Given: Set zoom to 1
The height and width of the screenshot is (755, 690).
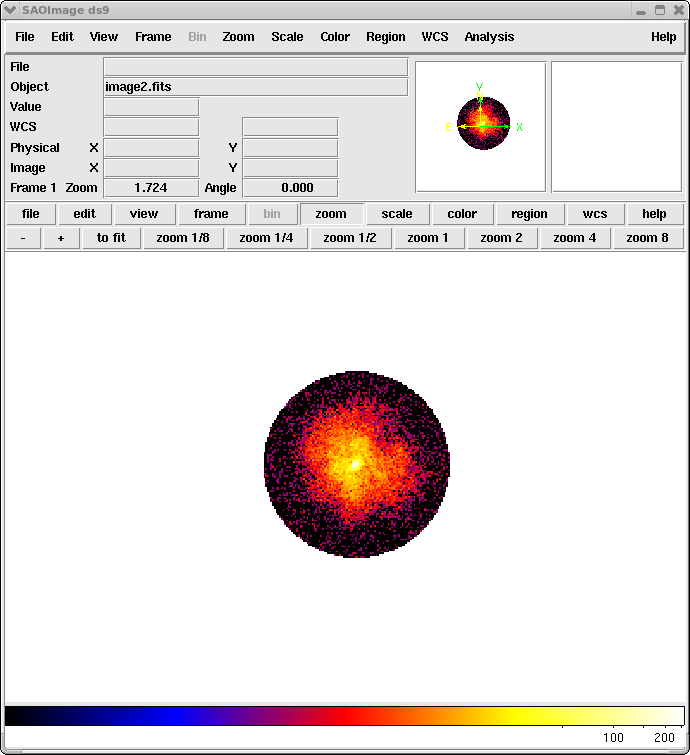Looking at the screenshot, I should [x=428, y=238].
